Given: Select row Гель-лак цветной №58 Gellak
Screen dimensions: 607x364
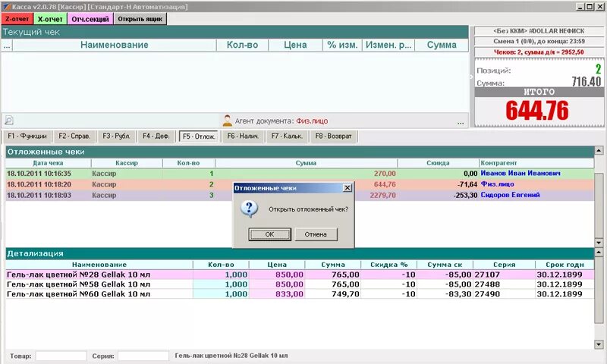Looking at the screenshot, I should (x=300, y=284).
